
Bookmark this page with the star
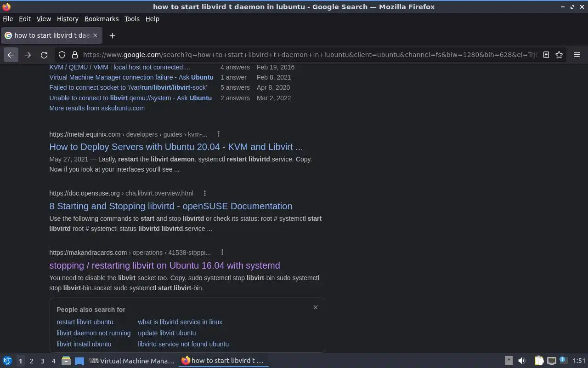(x=559, y=55)
